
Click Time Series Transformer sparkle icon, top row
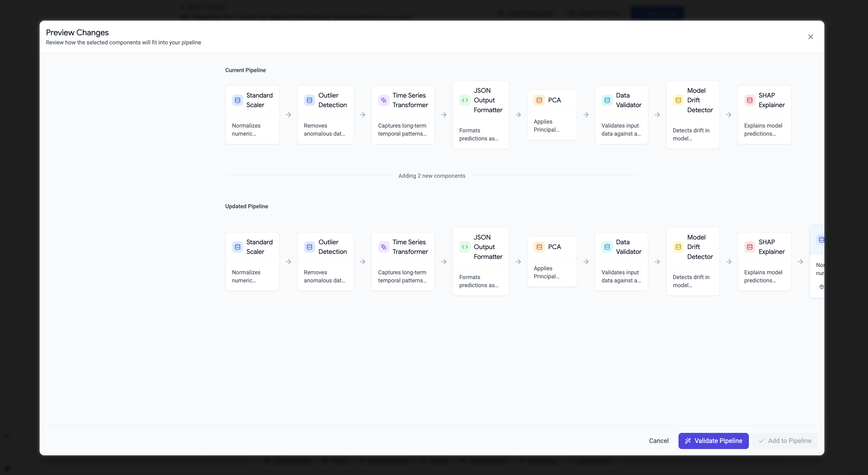point(384,100)
